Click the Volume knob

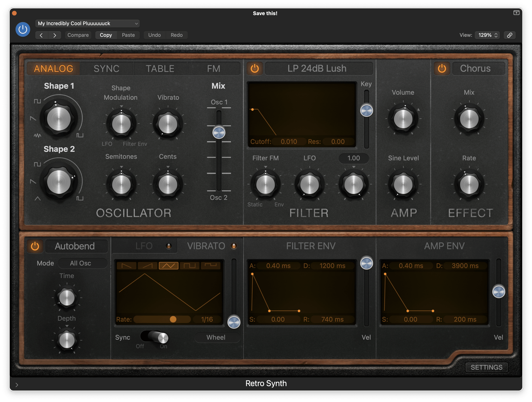(x=403, y=119)
